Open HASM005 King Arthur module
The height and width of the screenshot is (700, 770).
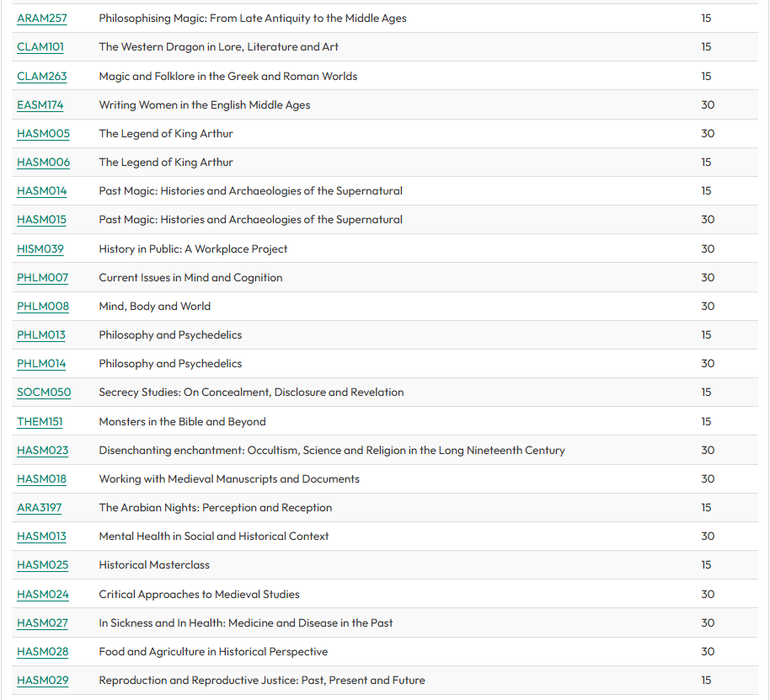coord(44,134)
